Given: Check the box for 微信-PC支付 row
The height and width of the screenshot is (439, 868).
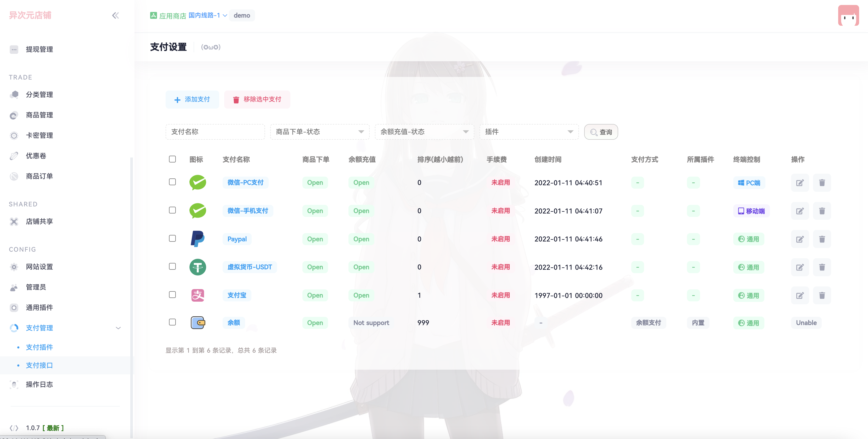Looking at the screenshot, I should [172, 182].
